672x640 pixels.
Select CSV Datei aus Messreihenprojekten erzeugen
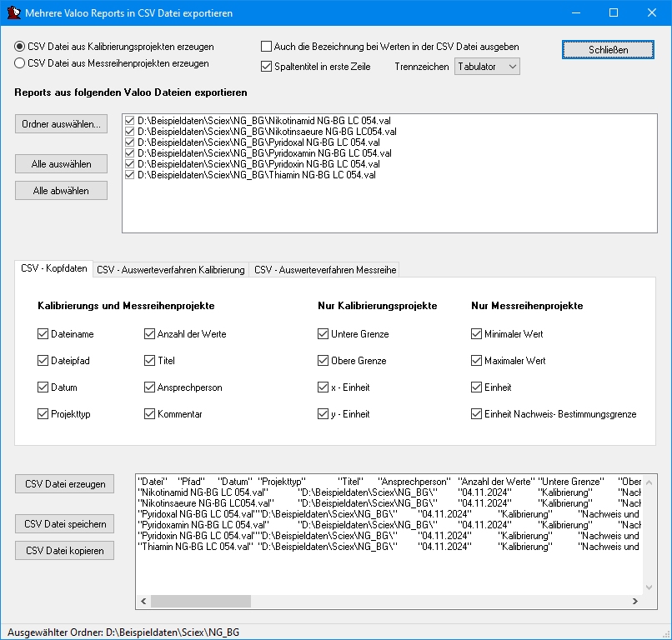coord(20,62)
